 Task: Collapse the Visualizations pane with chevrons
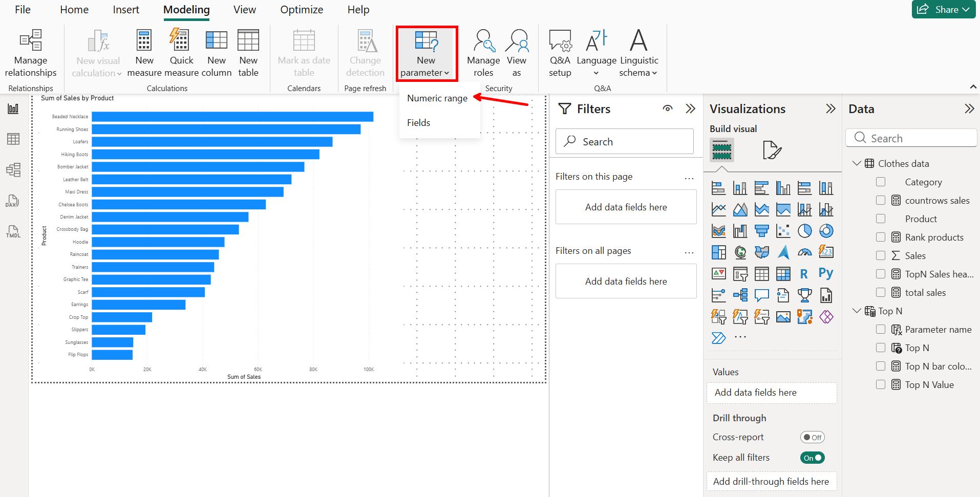point(830,109)
